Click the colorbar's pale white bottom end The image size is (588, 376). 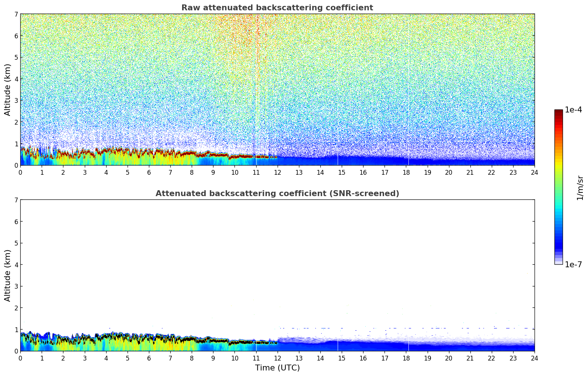coord(558,262)
